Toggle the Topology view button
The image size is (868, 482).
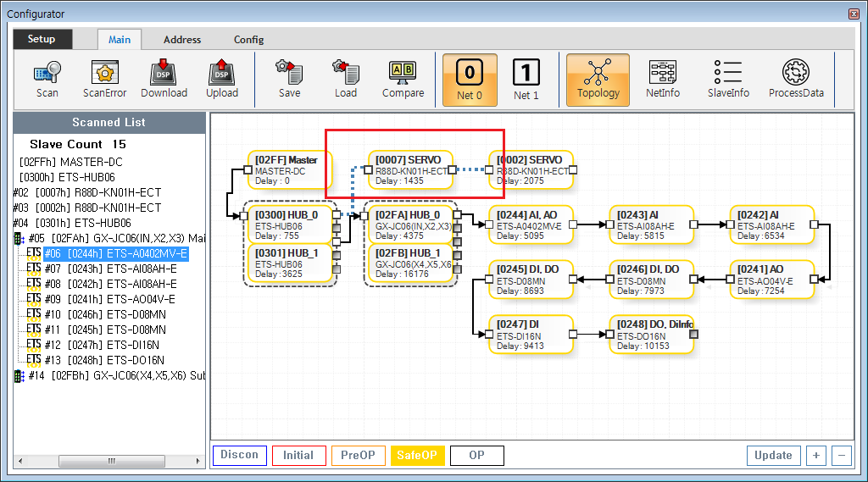pyautogui.click(x=598, y=80)
